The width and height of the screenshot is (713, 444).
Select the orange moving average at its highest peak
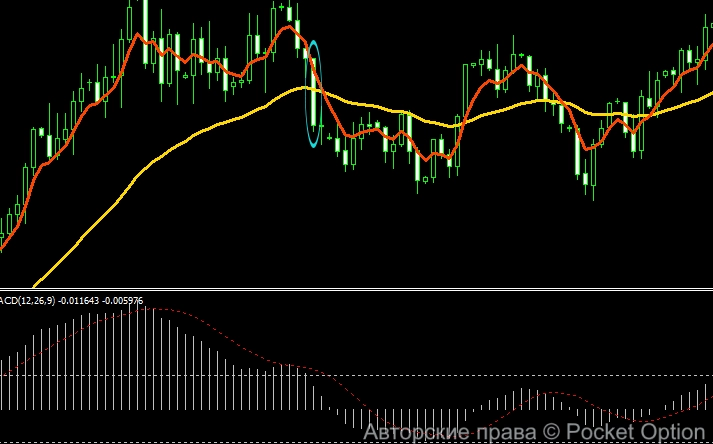pos(289,27)
